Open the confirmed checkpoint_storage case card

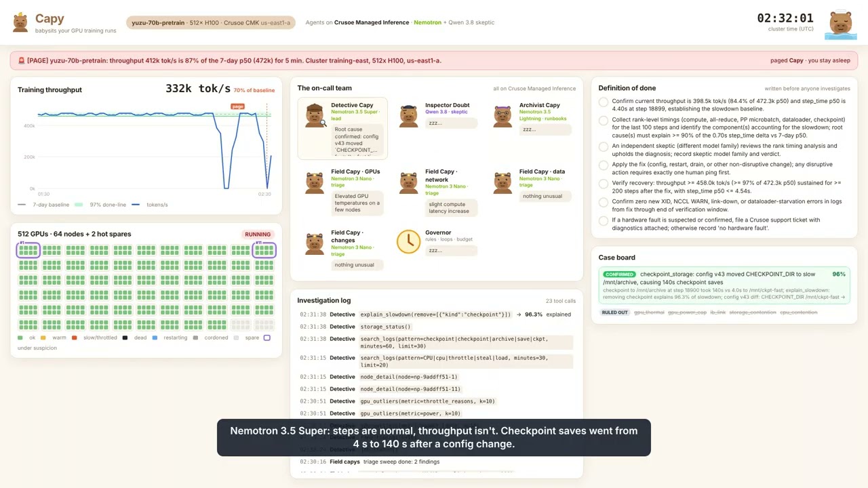point(724,285)
